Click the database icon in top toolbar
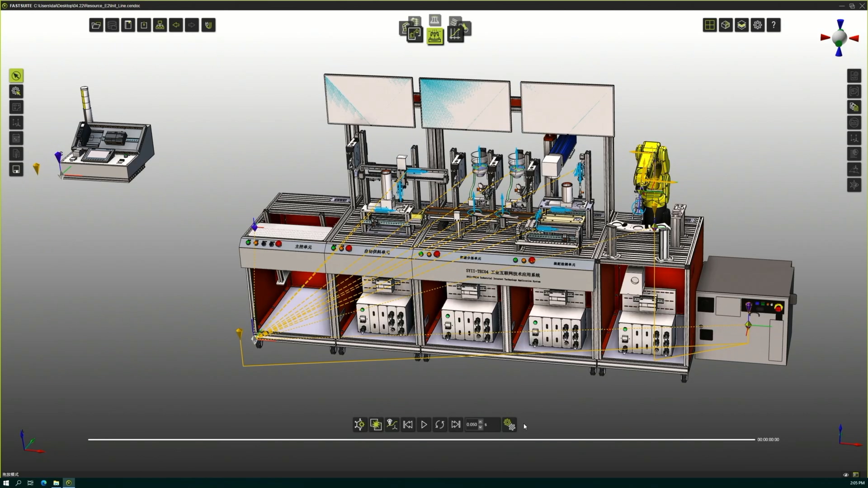 click(112, 25)
